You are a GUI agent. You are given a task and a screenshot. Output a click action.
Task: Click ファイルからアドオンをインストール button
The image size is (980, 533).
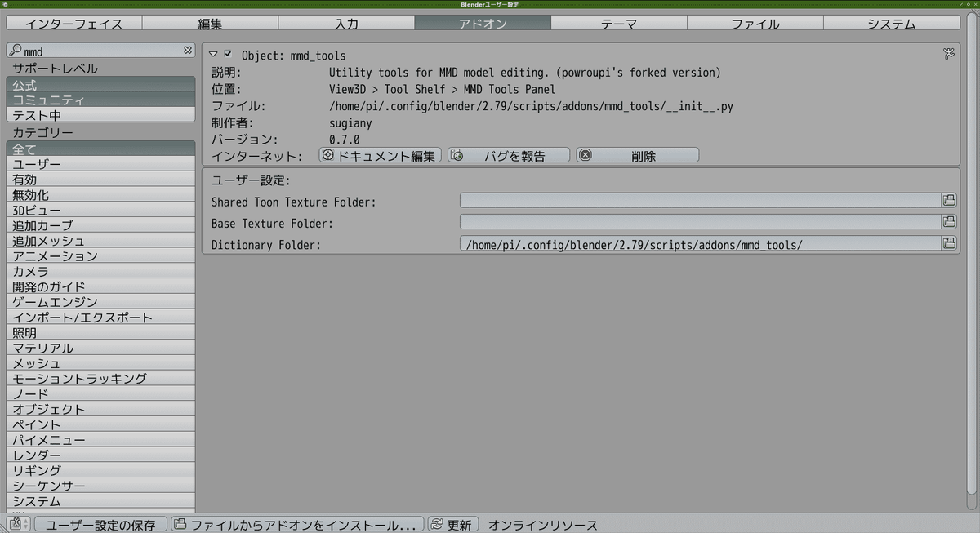point(298,524)
